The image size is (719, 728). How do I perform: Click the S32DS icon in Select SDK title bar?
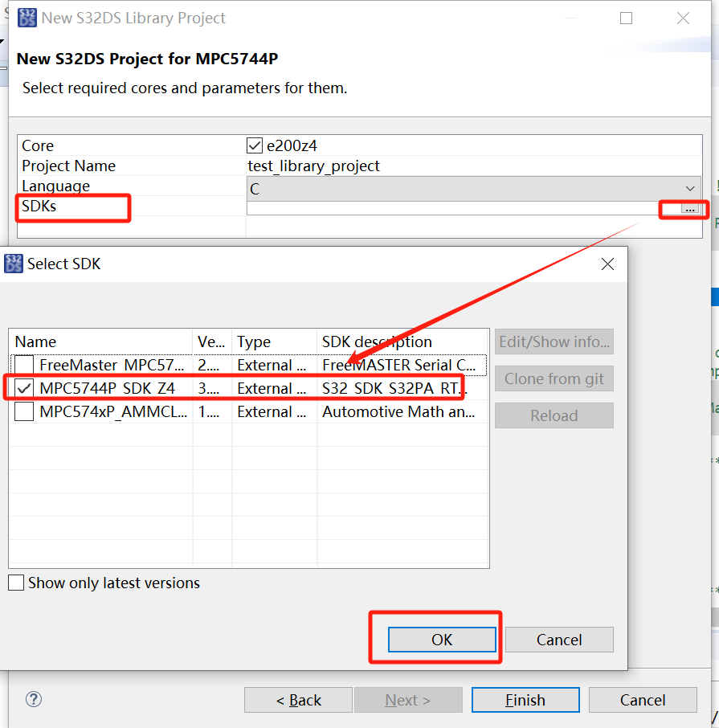pos(14,264)
